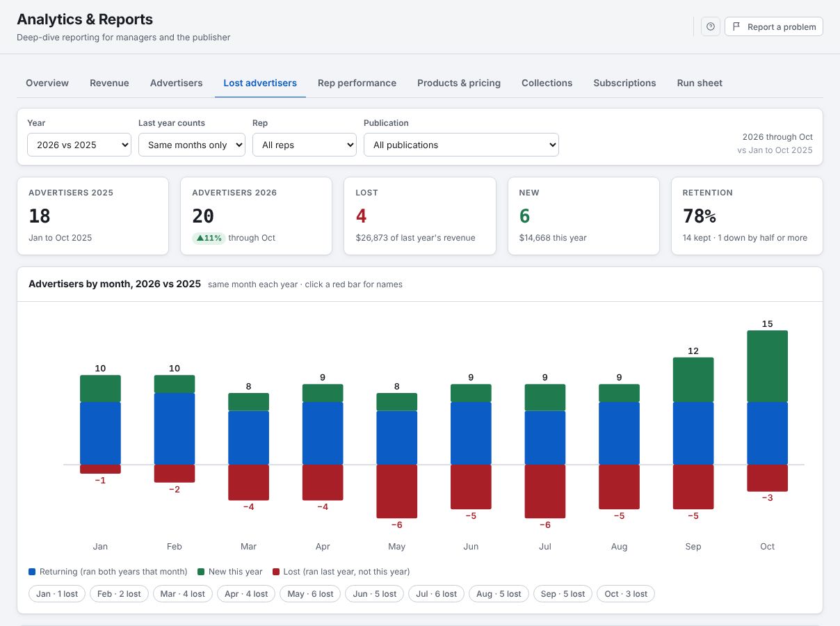Click the Jul · 6 lost chip
The width and height of the screenshot is (840, 626).
point(436,594)
